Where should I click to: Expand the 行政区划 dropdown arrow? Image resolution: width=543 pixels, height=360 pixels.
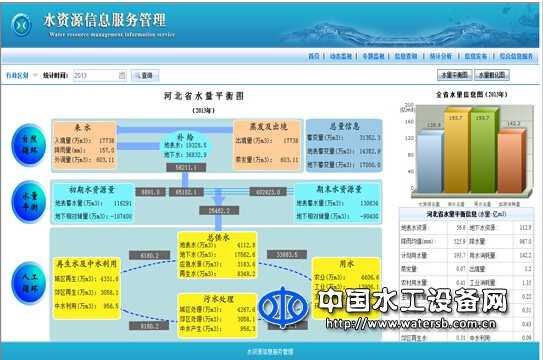(35, 75)
